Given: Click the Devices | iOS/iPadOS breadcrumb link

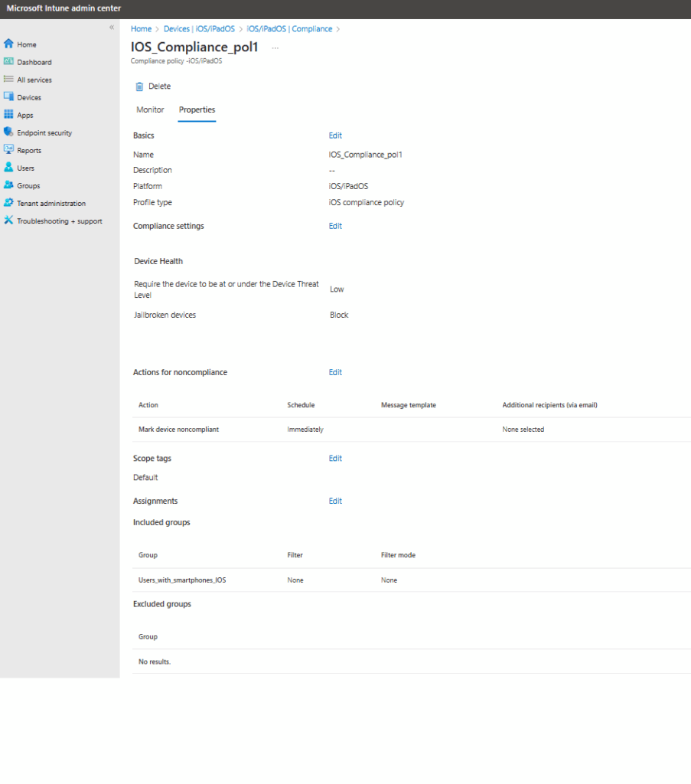Looking at the screenshot, I should tap(199, 29).
